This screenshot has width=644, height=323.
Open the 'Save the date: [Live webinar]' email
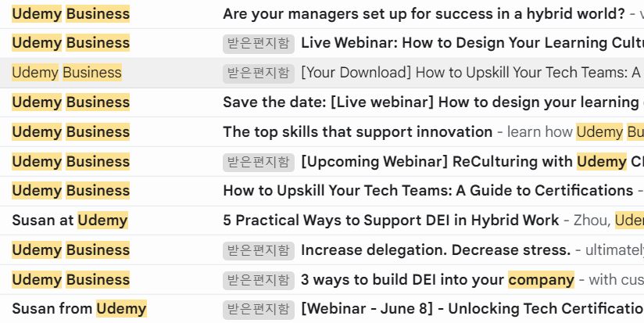[x=430, y=102]
